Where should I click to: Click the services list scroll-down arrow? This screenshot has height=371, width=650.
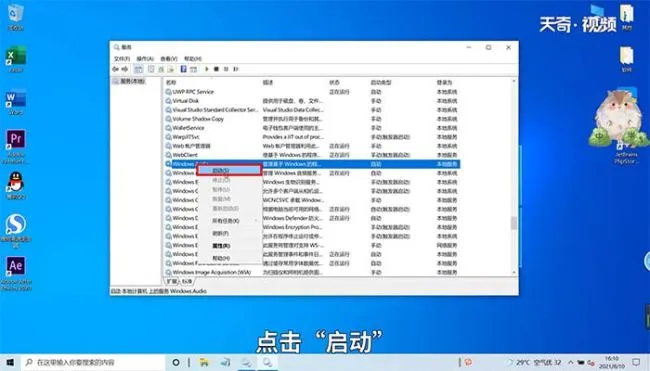(x=514, y=273)
